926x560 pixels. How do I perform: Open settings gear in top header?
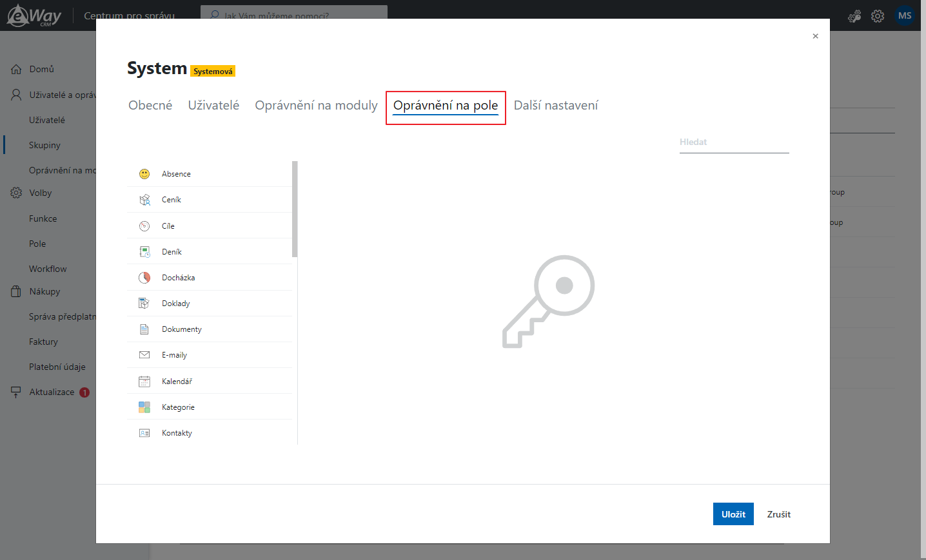[x=878, y=16]
